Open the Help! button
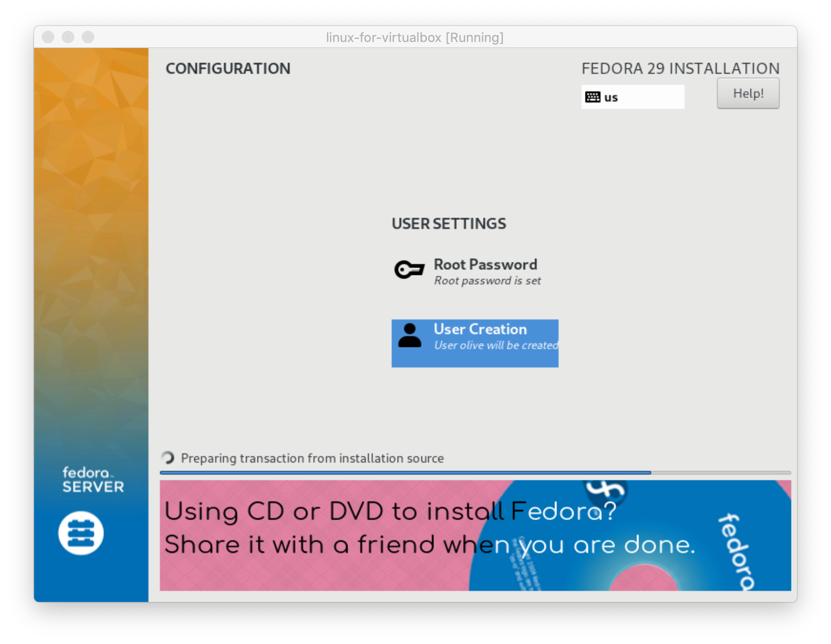The image size is (831, 644). point(748,93)
